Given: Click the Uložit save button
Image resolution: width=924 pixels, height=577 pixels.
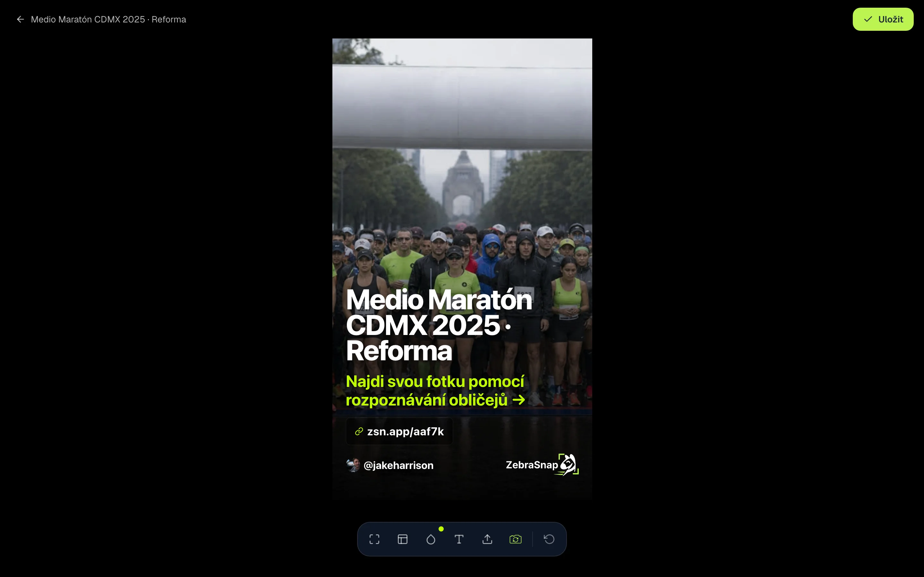Looking at the screenshot, I should coord(883,19).
